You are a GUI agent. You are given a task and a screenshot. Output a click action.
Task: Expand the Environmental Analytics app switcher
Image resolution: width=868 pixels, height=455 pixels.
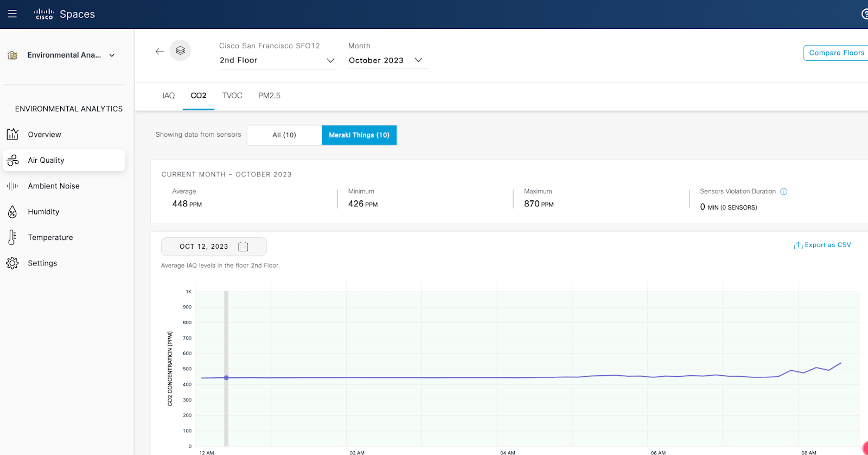tap(112, 55)
